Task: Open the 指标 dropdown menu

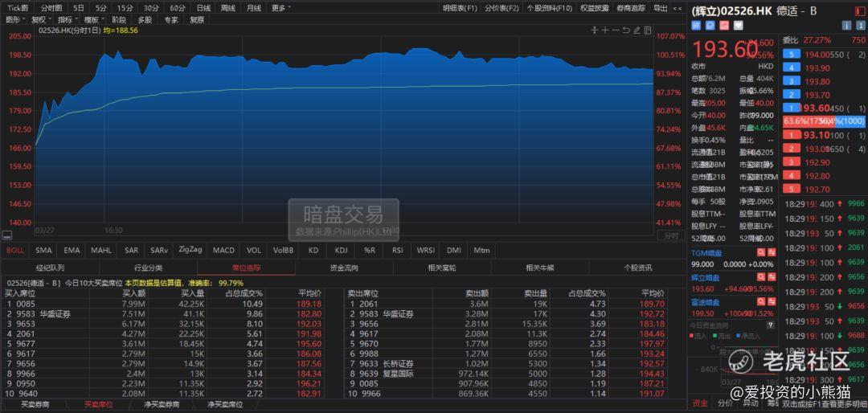Action: 67,19
